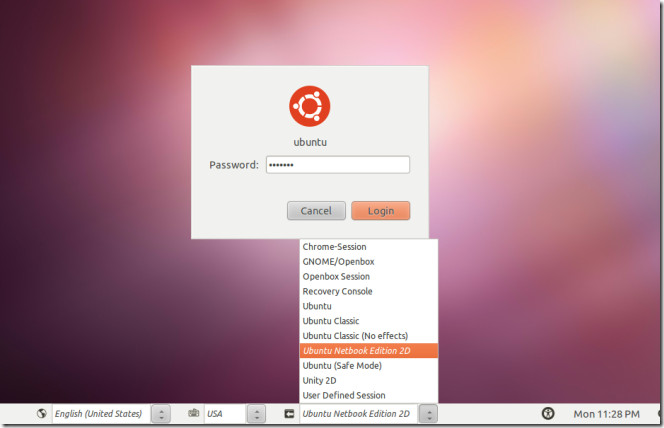Select Unity 2D session
Image resolution: width=664 pixels, height=428 pixels.
(x=368, y=380)
